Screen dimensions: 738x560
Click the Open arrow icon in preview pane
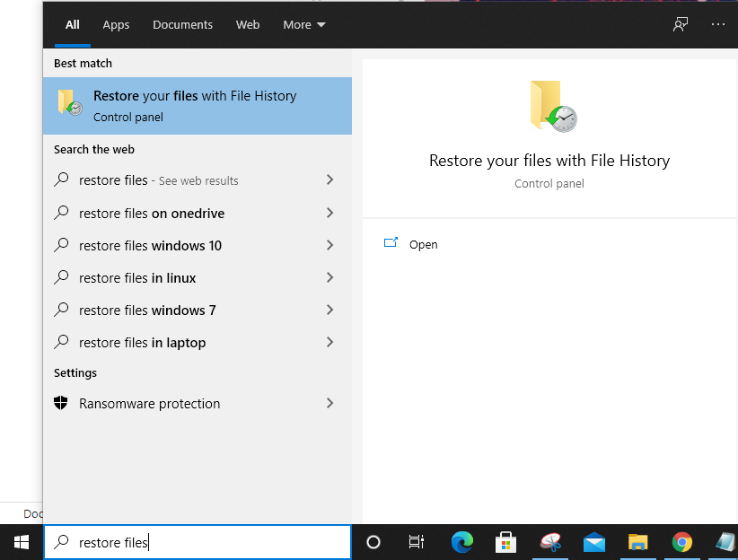click(391, 243)
